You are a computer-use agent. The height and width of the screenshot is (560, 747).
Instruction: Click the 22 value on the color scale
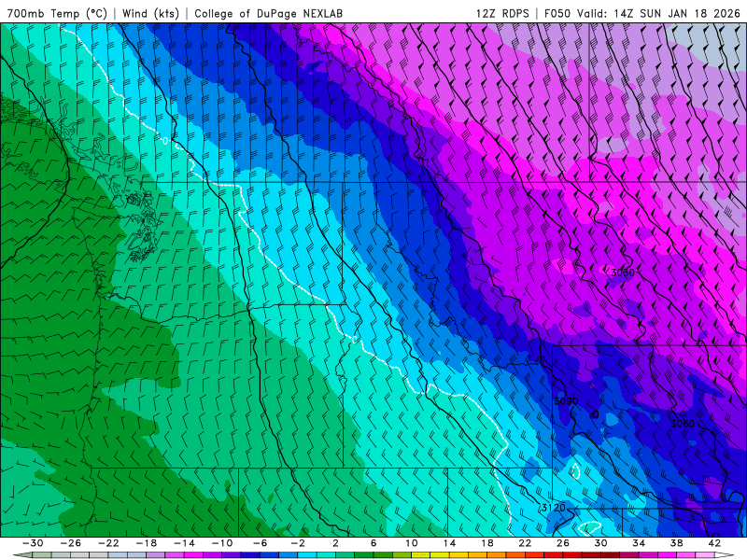(x=525, y=543)
